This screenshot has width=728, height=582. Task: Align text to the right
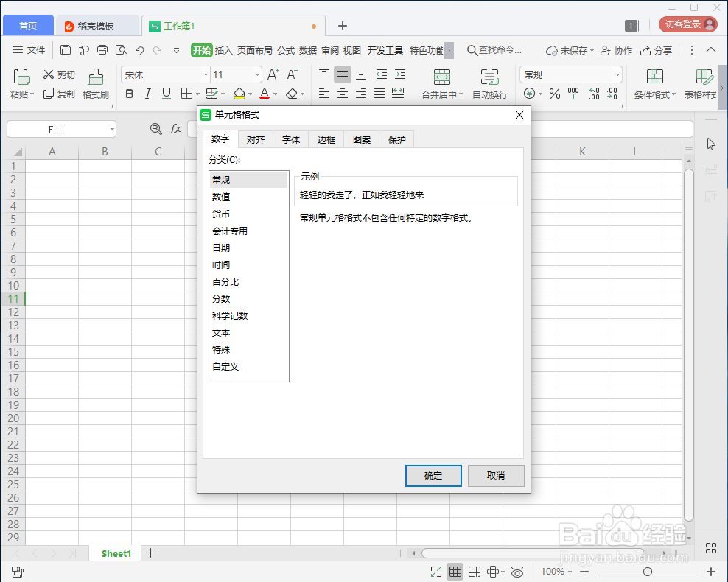[x=361, y=94]
